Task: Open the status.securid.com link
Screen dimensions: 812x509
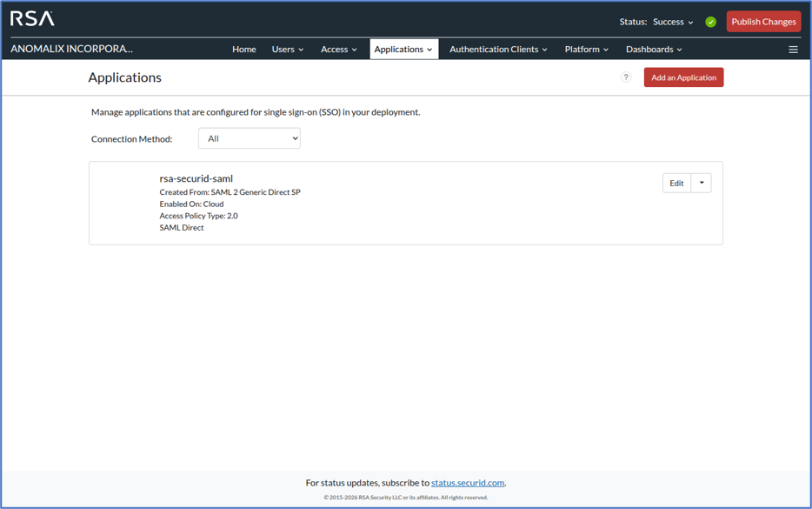Action: point(468,483)
